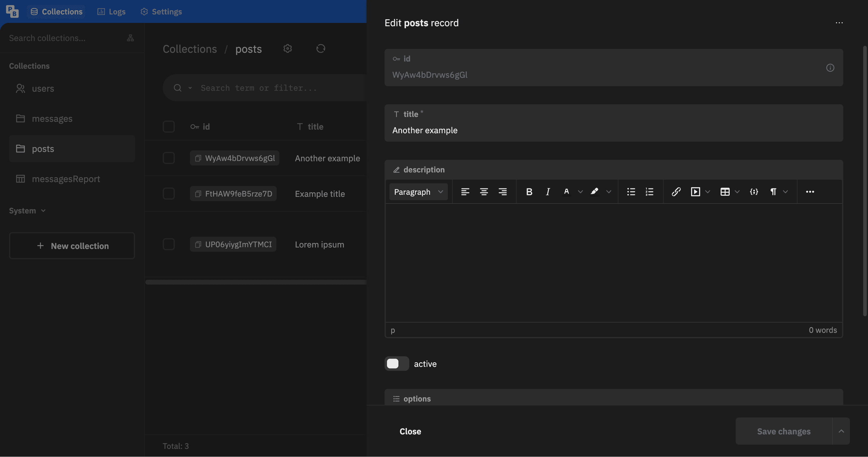Click the 'Example title' table cell
The height and width of the screenshot is (457, 868).
320,194
